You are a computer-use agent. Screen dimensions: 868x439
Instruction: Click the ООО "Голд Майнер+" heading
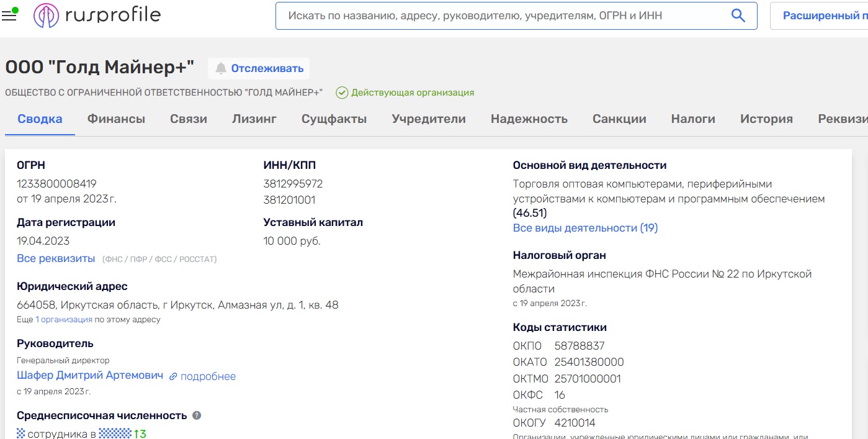tap(100, 67)
